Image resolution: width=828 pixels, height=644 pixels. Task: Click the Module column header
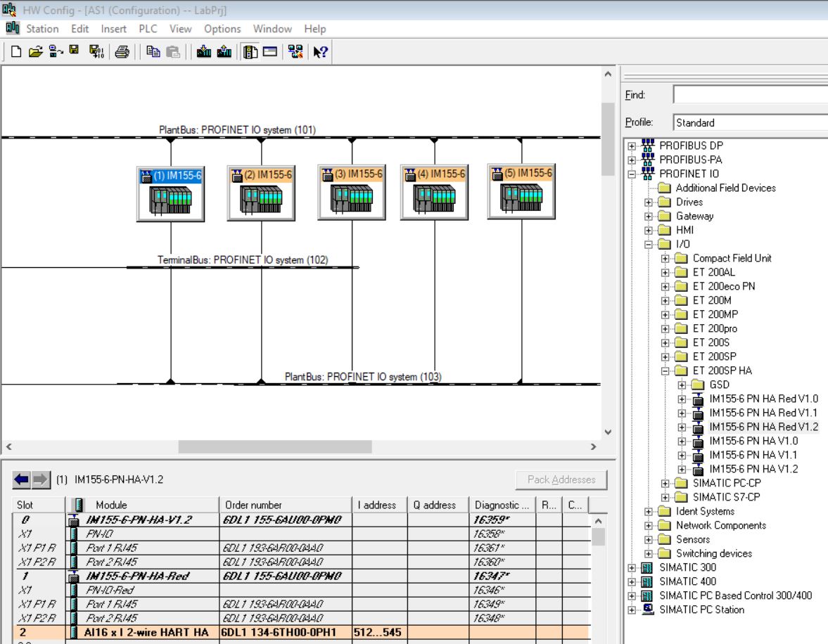142,505
